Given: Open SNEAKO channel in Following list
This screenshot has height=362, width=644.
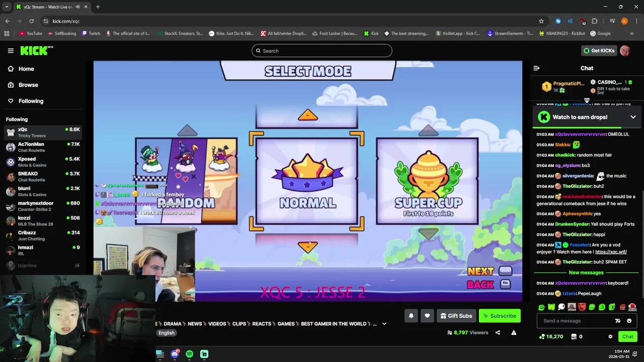Looking at the screenshot, I should pyautogui.click(x=42, y=177).
